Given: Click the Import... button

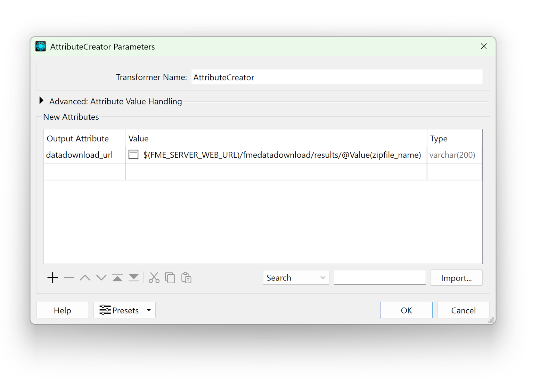Looking at the screenshot, I should [456, 278].
